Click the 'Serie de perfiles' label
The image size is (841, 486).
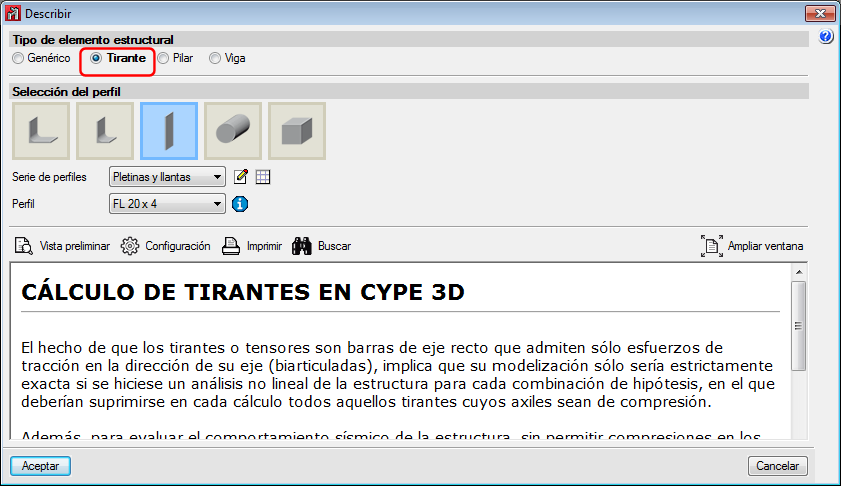click(x=49, y=177)
